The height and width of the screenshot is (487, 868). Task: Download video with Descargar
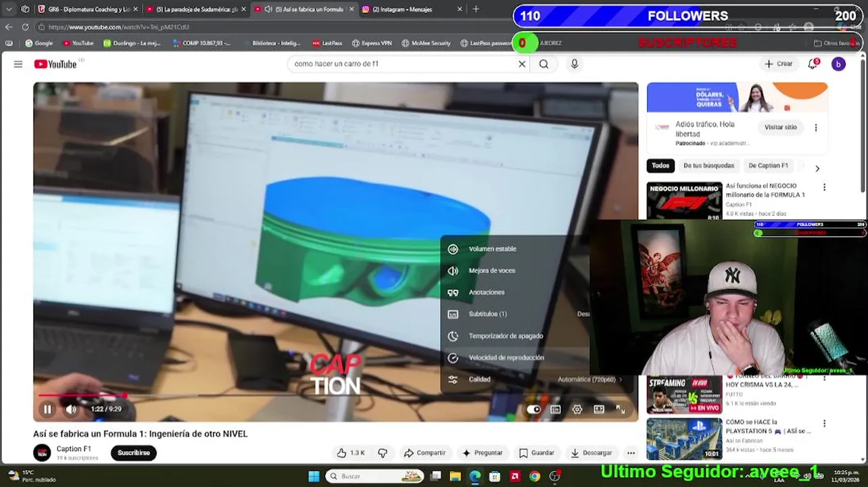[592, 453]
